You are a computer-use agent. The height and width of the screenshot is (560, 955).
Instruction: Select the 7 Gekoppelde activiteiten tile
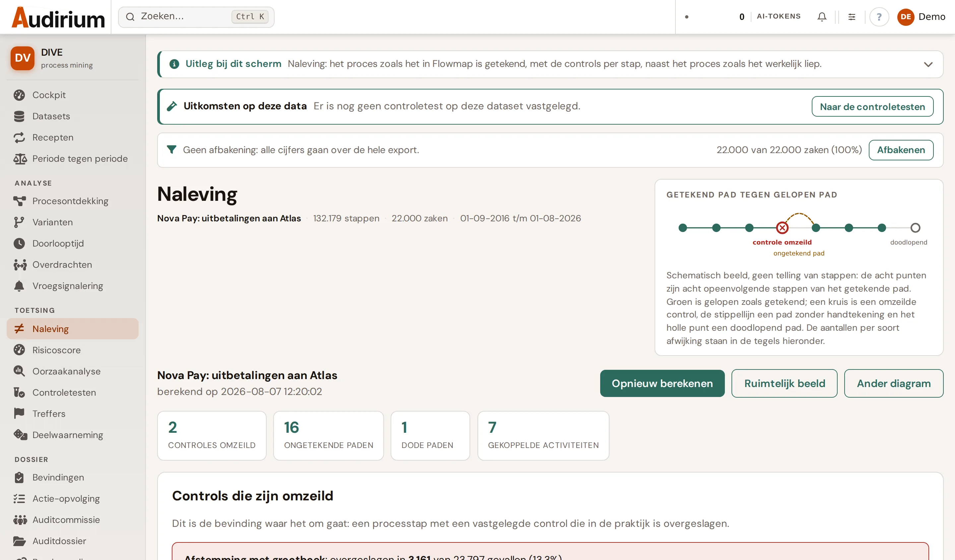(x=543, y=435)
